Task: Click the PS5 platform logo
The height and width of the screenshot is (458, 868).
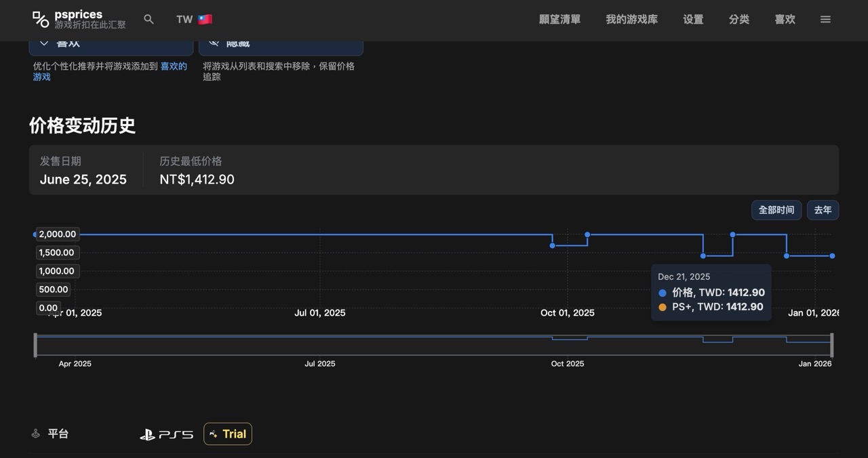Action: coord(166,434)
